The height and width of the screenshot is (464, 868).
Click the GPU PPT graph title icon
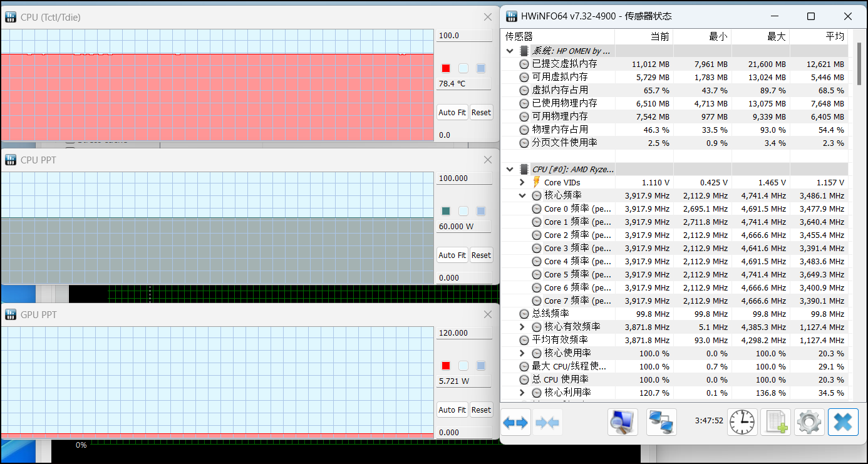[x=10, y=314]
